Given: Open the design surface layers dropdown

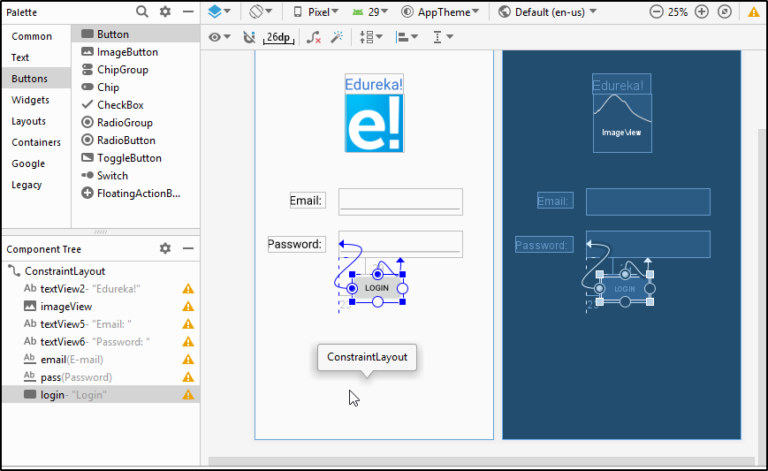Looking at the screenshot, I should coord(219,12).
